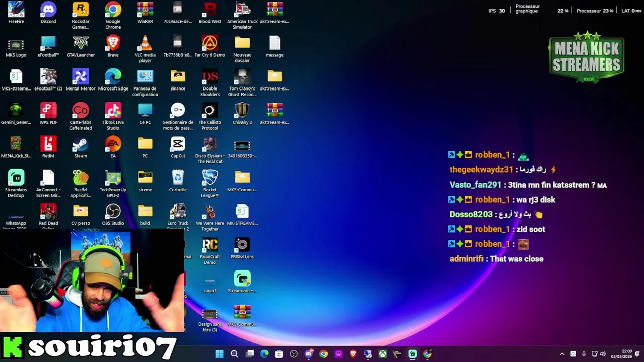Click username 'Vasto_fan291' in chat
Screen dimensions: 644x362
pyautogui.click(x=475, y=185)
